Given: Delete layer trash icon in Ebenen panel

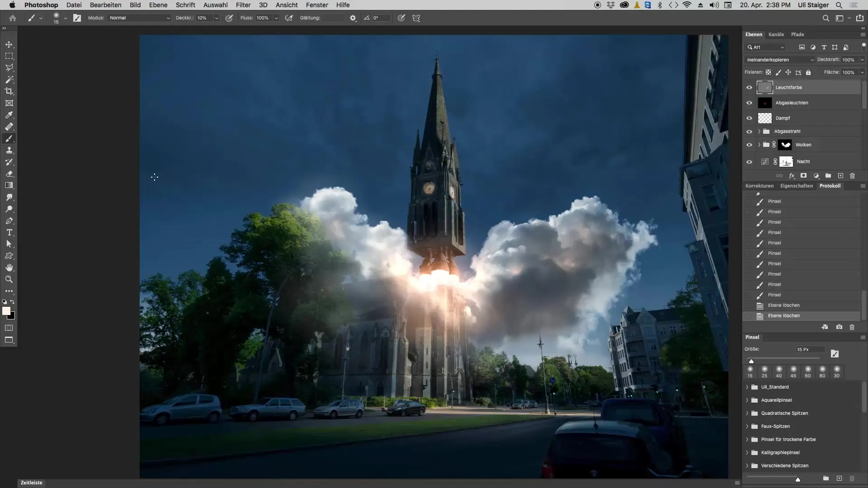Looking at the screenshot, I should tap(852, 176).
